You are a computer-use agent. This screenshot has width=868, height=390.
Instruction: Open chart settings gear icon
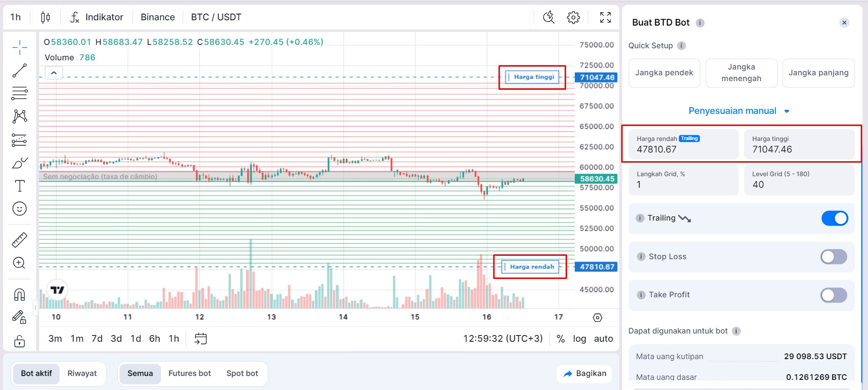[x=573, y=17]
